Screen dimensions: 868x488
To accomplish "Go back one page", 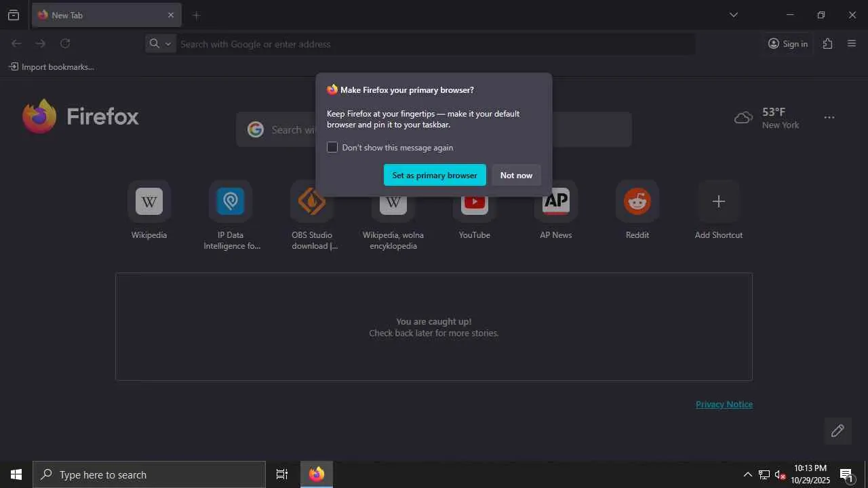I will click(x=16, y=43).
